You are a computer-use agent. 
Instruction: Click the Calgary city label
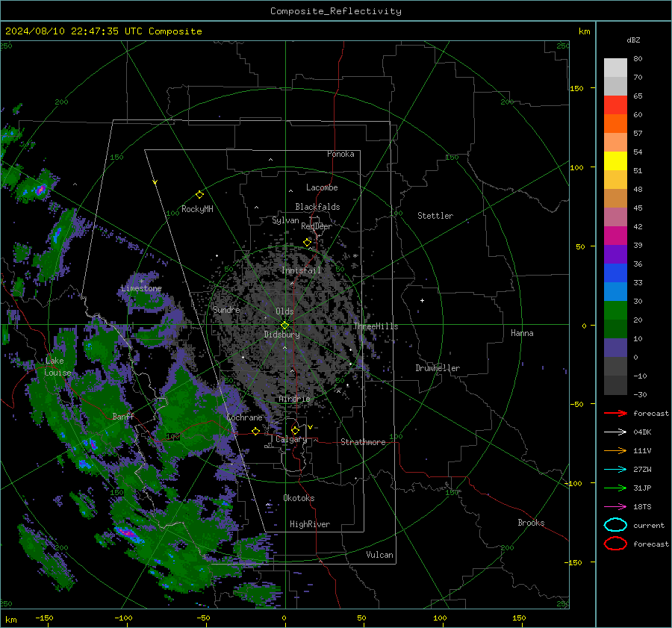(x=291, y=439)
